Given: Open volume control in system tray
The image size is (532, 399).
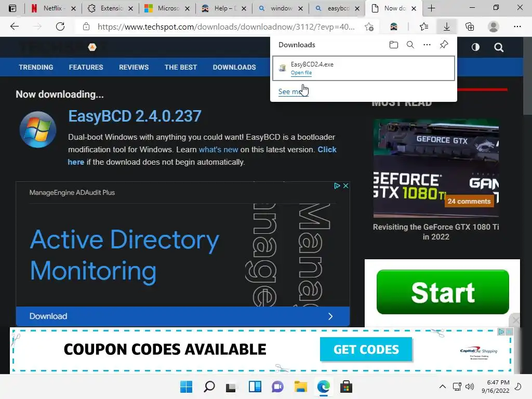Looking at the screenshot, I should point(469,387).
